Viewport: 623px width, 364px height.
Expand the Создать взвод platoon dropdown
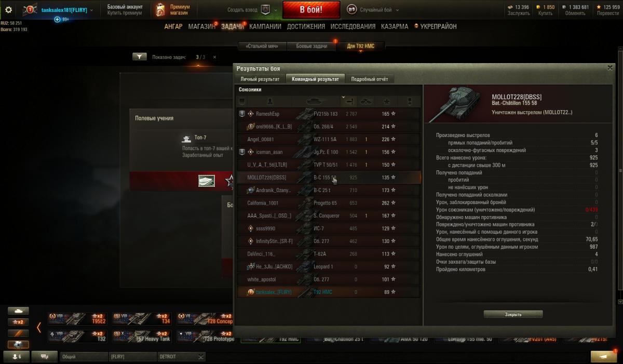pos(252,10)
